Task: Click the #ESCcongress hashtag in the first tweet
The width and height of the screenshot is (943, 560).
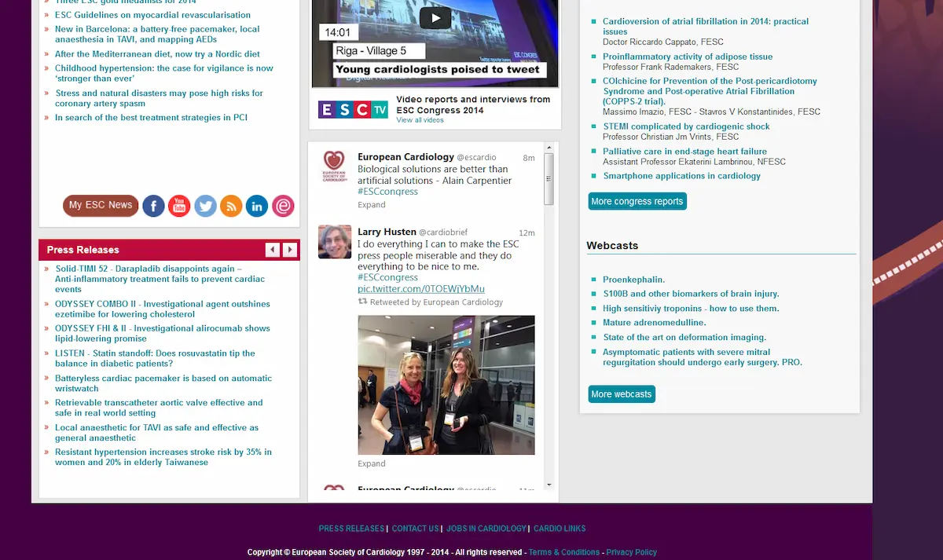Action: 387,192
